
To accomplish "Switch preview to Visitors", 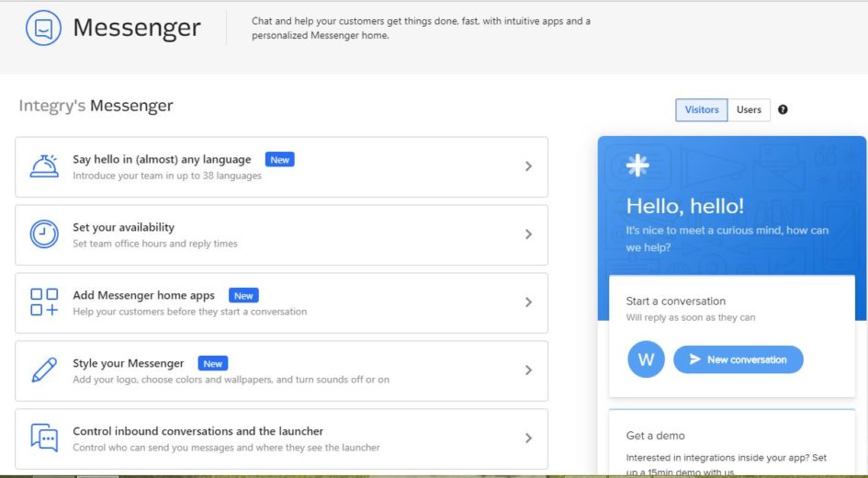I will pyautogui.click(x=702, y=110).
